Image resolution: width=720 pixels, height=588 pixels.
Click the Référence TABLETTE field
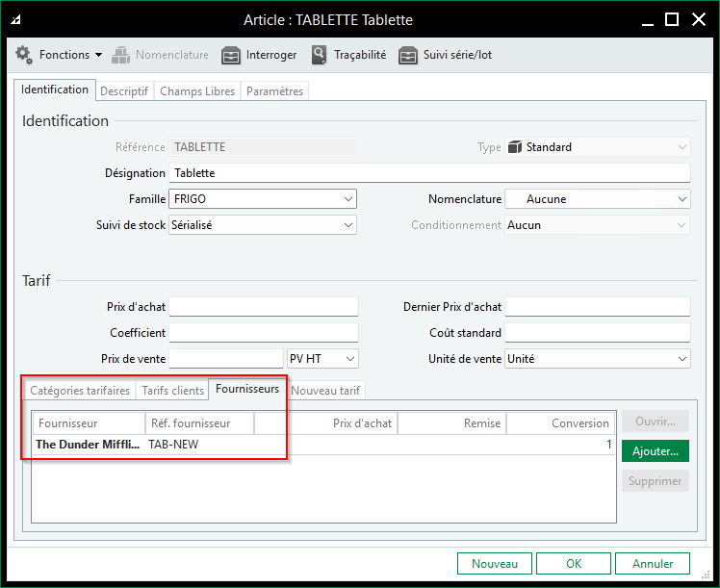coord(263,147)
